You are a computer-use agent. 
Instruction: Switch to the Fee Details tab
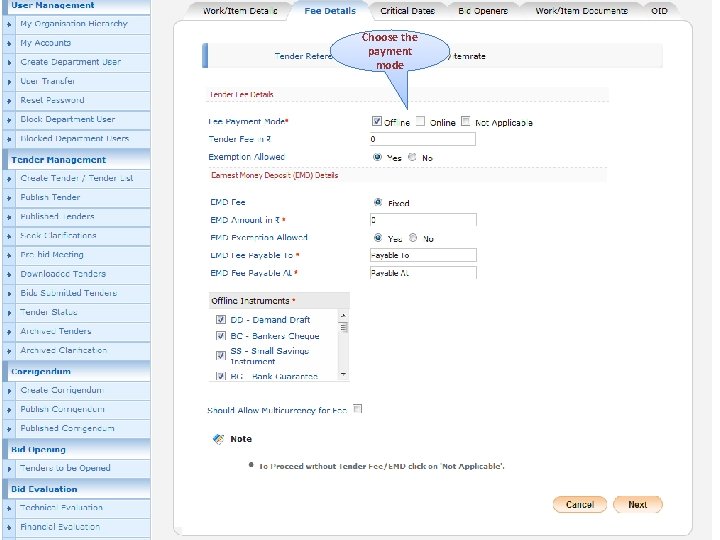coord(330,11)
